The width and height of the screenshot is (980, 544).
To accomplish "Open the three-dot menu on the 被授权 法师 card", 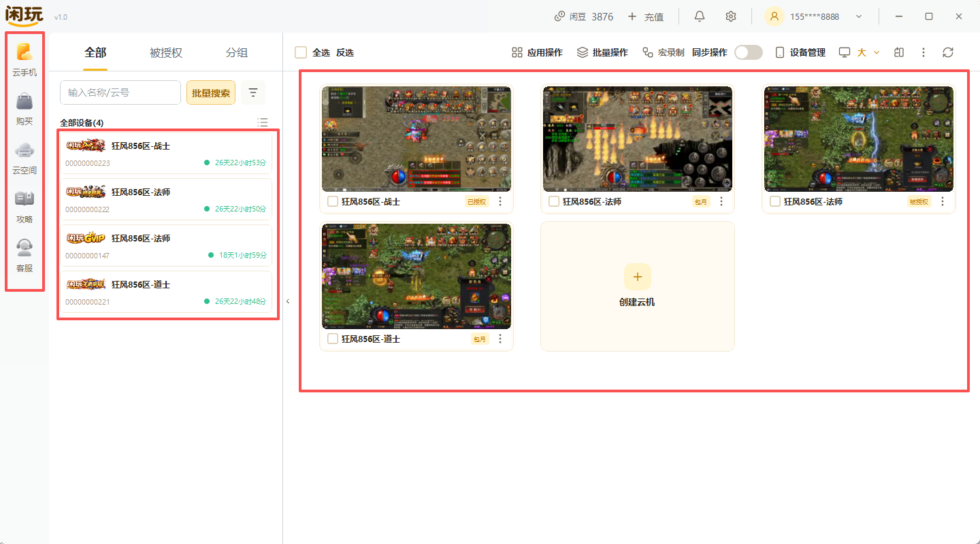I will (x=943, y=201).
